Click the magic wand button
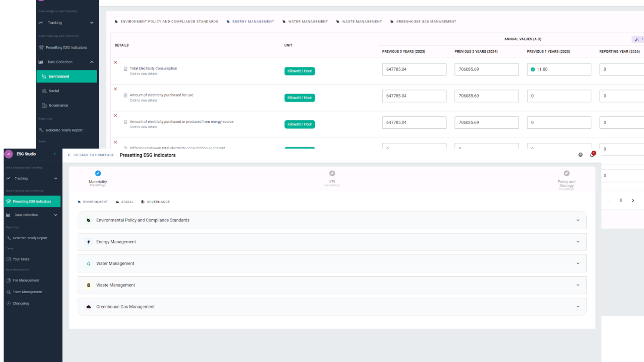 [x=637, y=40]
